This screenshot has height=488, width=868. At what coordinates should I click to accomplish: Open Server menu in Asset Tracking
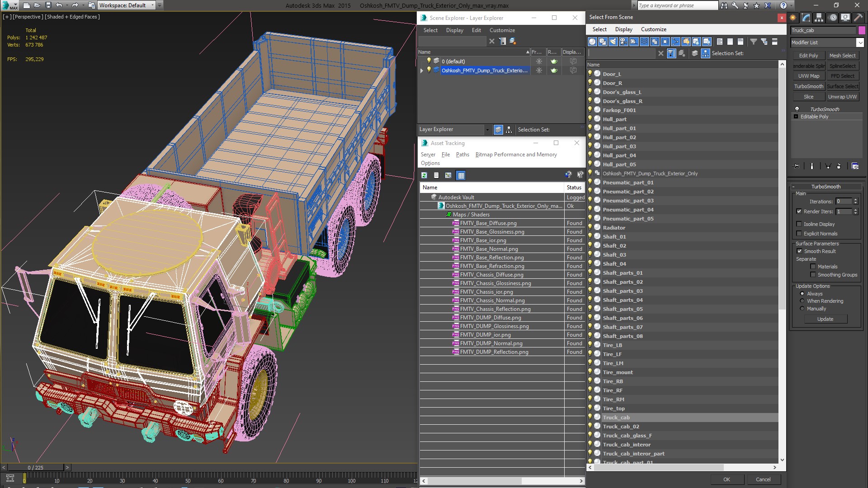coord(428,155)
